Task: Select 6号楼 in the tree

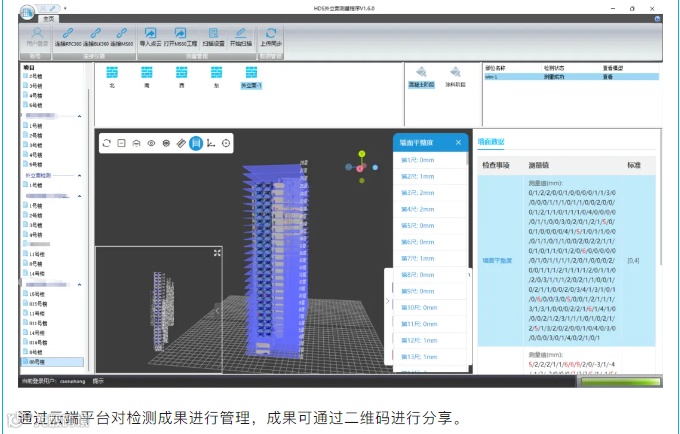Action: tap(33, 105)
